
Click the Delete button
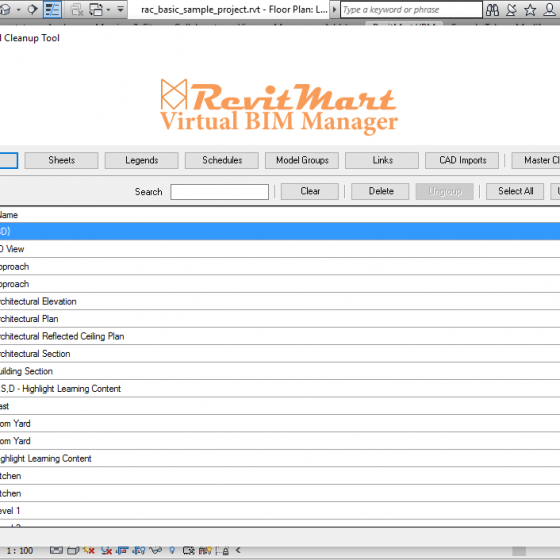[380, 191]
